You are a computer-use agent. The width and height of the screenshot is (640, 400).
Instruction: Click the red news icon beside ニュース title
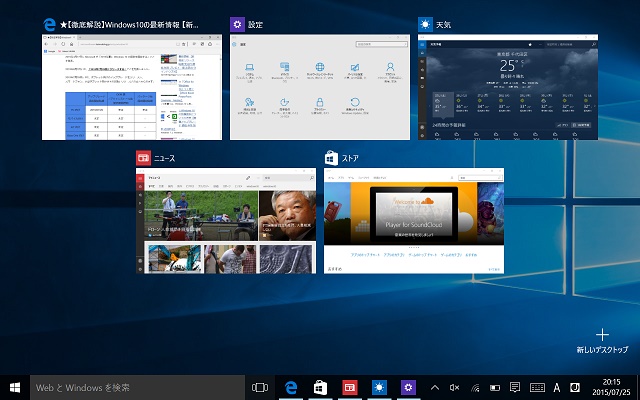[x=143, y=158]
